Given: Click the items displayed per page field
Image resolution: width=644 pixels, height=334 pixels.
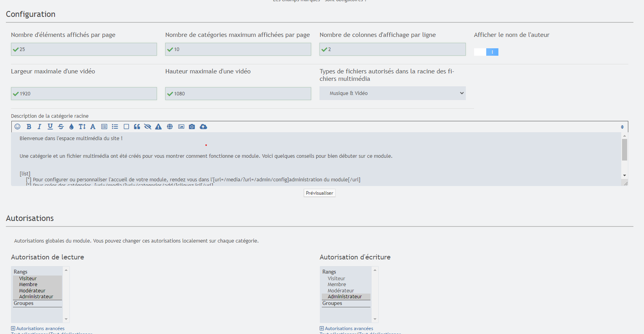Looking at the screenshot, I should [x=84, y=49].
